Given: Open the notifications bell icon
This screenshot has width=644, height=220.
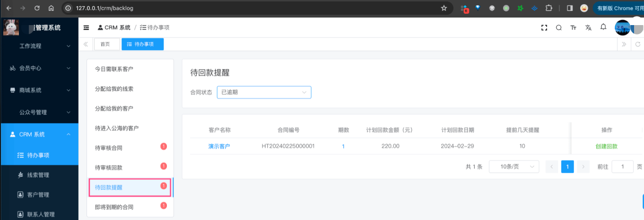Looking at the screenshot, I should tap(603, 27).
